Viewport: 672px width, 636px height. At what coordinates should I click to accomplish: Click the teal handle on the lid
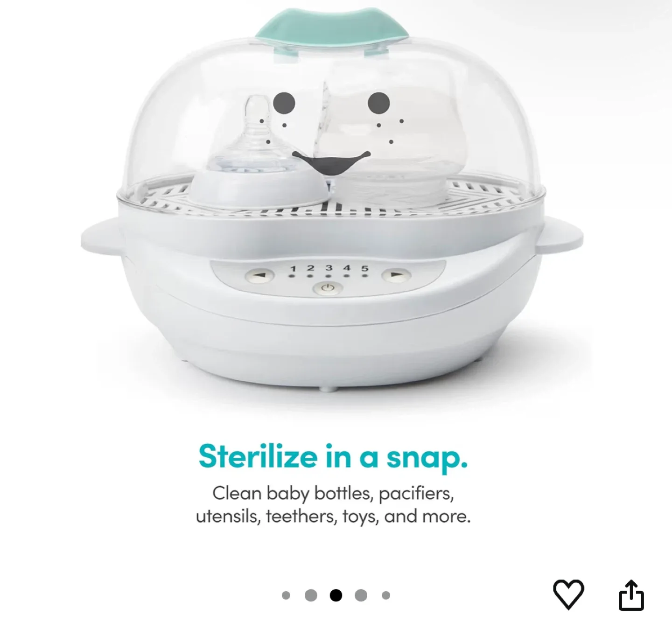[332, 26]
